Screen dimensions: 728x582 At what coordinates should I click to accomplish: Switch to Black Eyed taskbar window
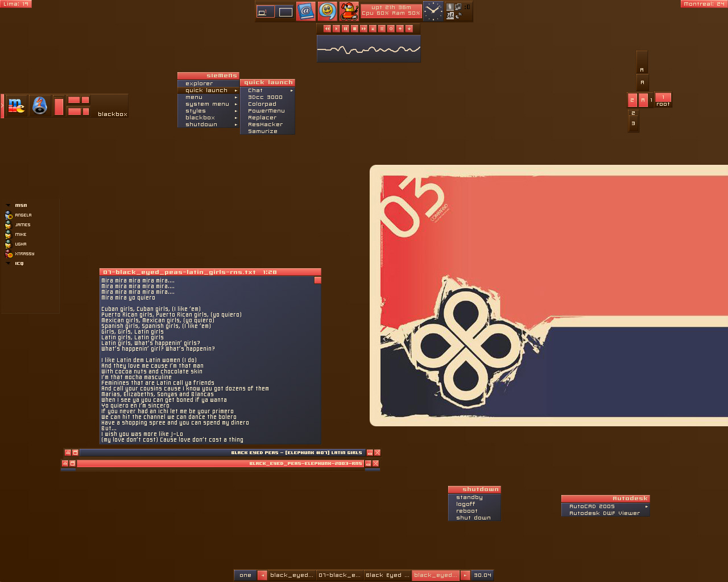[387, 575]
